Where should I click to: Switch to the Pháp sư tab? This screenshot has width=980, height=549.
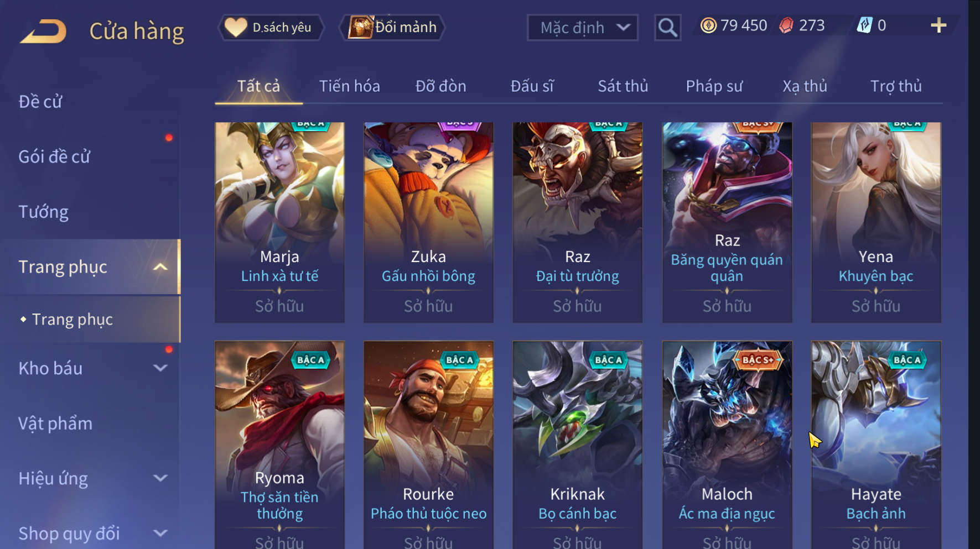714,86
